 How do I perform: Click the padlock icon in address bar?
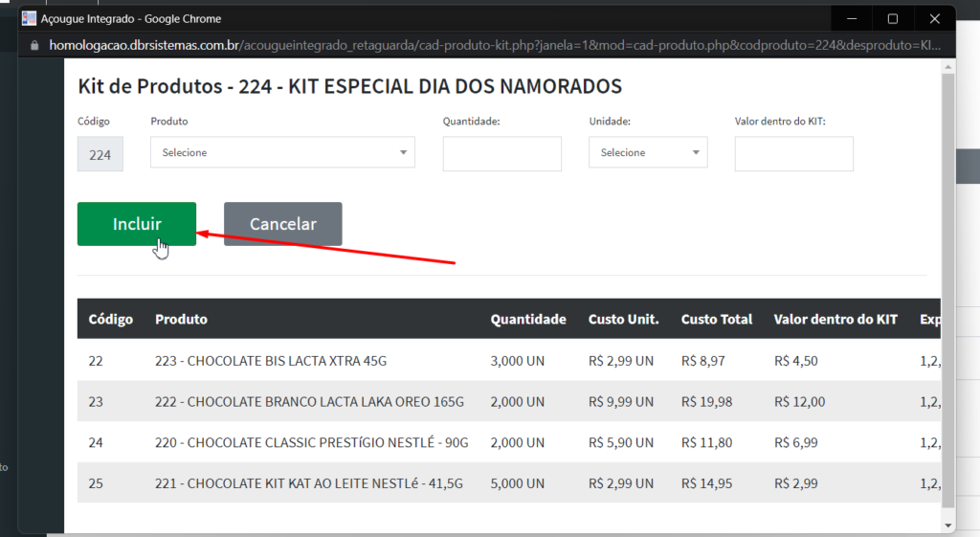point(35,45)
